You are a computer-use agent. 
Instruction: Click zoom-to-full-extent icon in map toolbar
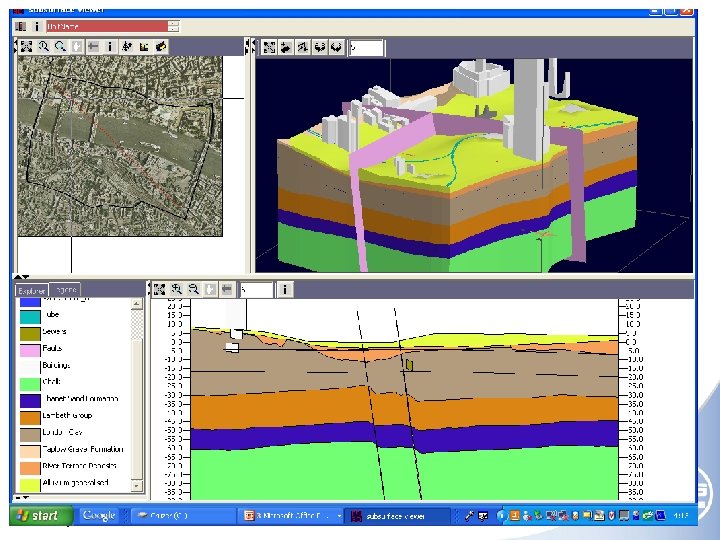[x=27, y=46]
